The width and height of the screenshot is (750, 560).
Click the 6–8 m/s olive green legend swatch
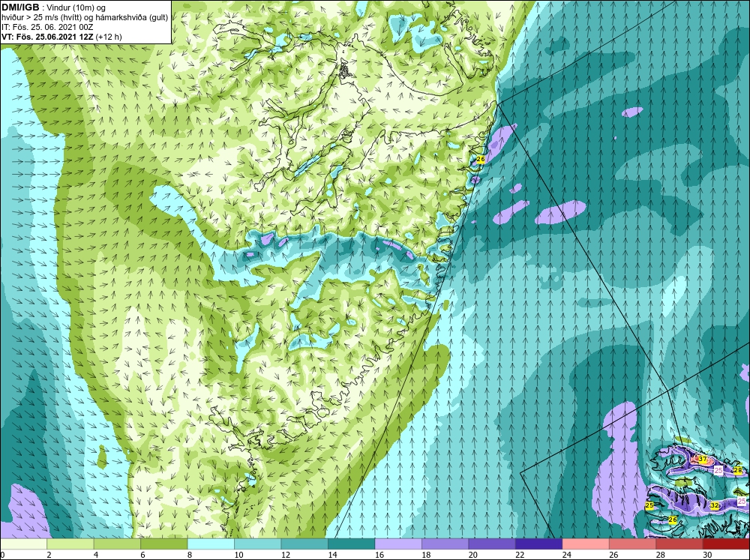click(x=164, y=544)
